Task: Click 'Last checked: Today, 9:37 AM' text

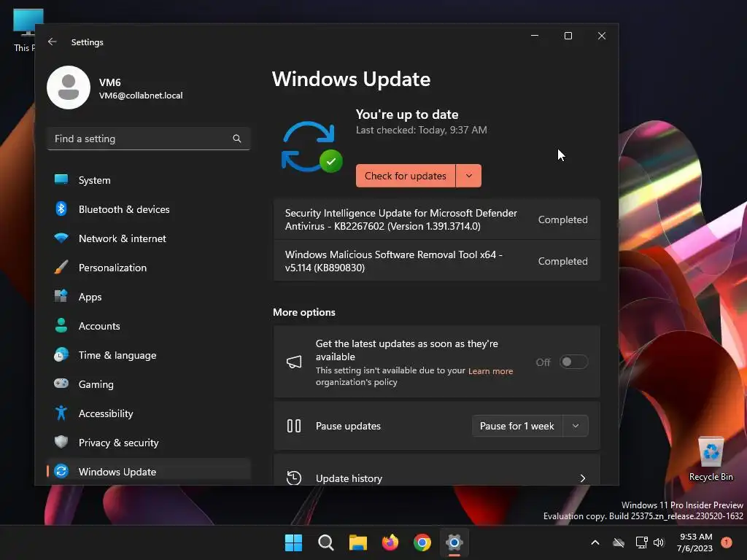Action: 421,130
